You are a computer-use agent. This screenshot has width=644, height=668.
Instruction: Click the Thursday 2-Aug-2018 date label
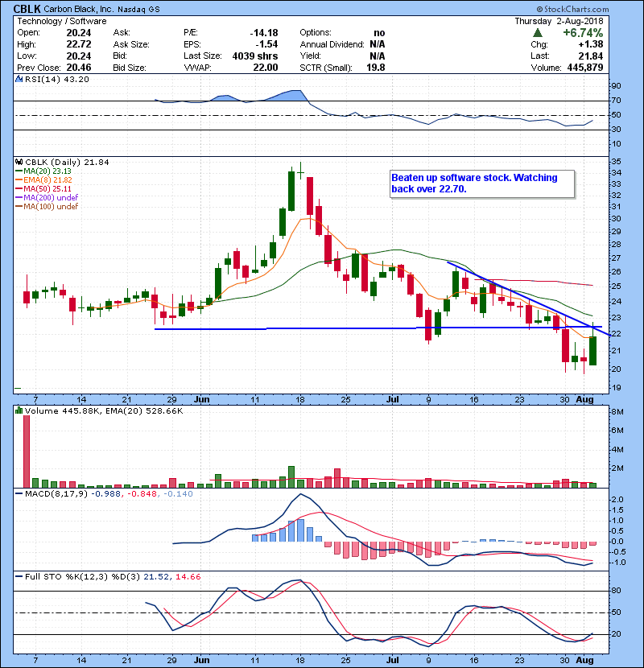(x=559, y=21)
